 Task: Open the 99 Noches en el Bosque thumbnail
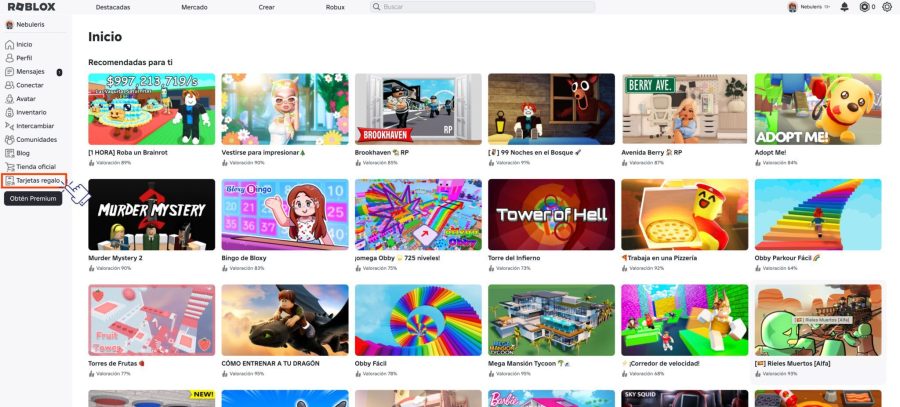coord(552,109)
